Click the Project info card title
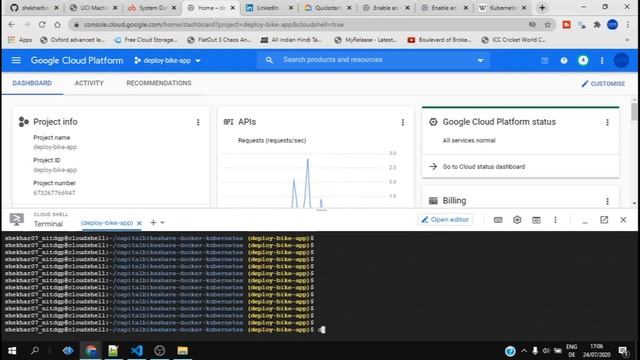Image resolution: width=640 pixels, height=360 pixels. point(55,122)
